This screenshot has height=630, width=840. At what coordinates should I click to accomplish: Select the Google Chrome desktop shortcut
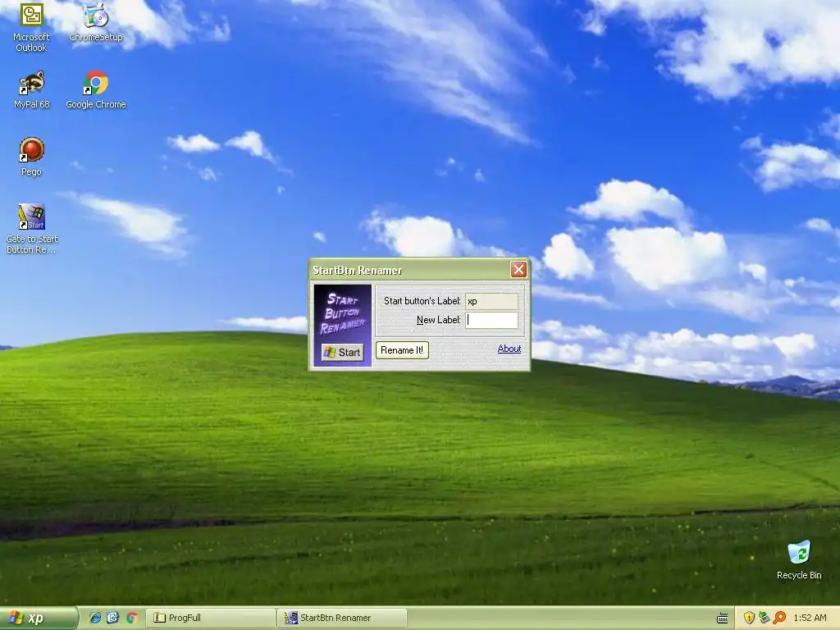pos(96,89)
